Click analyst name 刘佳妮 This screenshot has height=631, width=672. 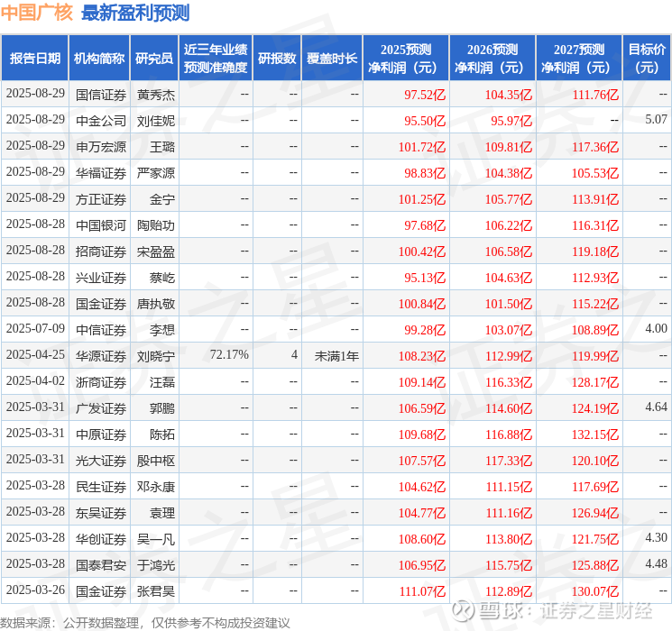(x=155, y=121)
